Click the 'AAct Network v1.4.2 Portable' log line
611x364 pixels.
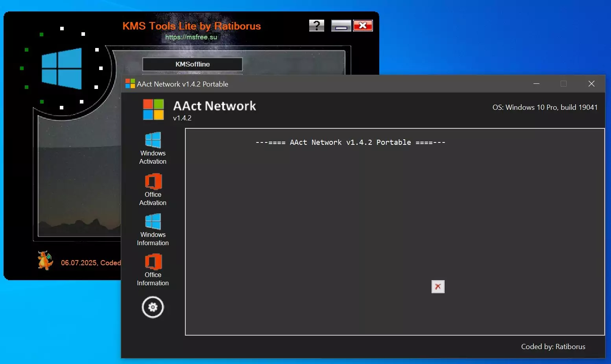pyautogui.click(x=351, y=142)
